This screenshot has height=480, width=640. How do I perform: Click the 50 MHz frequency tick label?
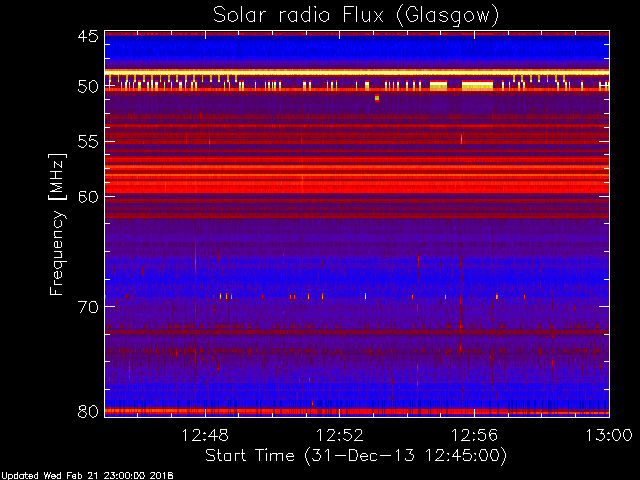tap(87, 88)
